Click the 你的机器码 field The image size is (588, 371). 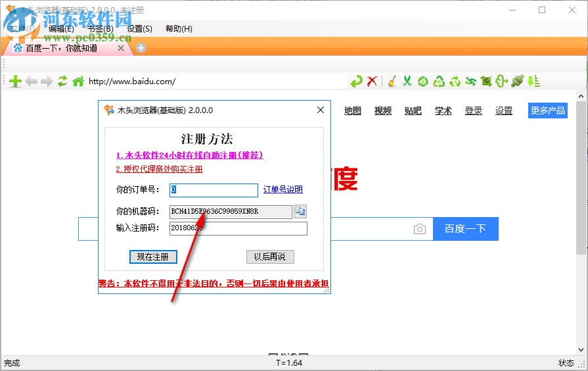click(x=231, y=212)
